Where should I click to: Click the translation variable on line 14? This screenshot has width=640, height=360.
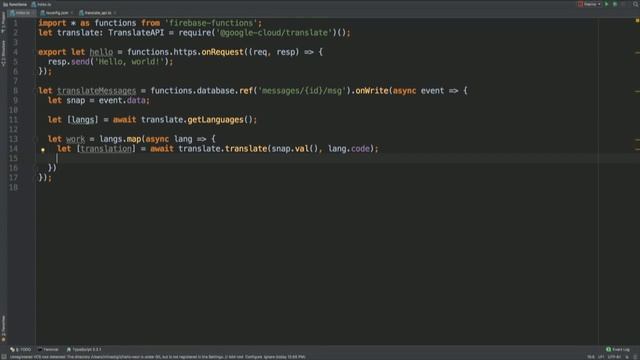(x=106, y=149)
